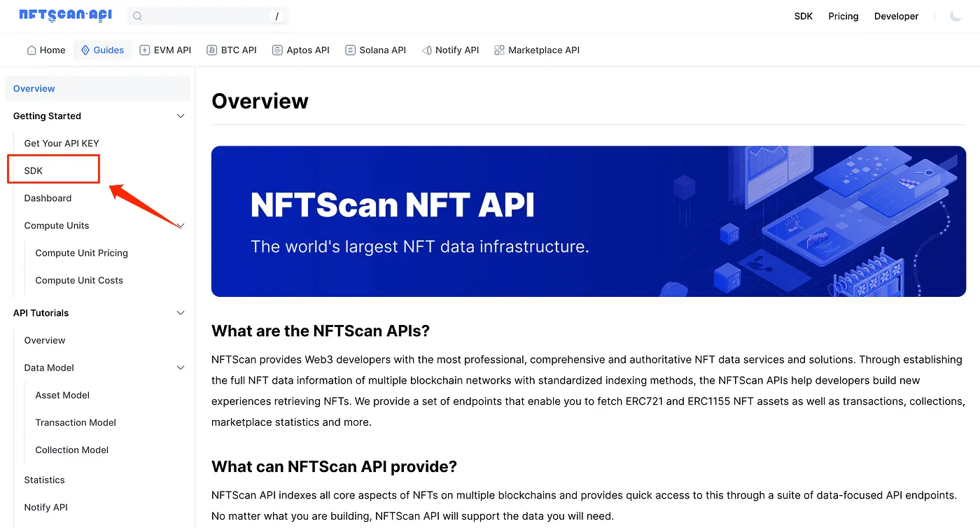Collapse the API Tutorials section chevron
The height and width of the screenshot is (528, 980).
(181, 313)
